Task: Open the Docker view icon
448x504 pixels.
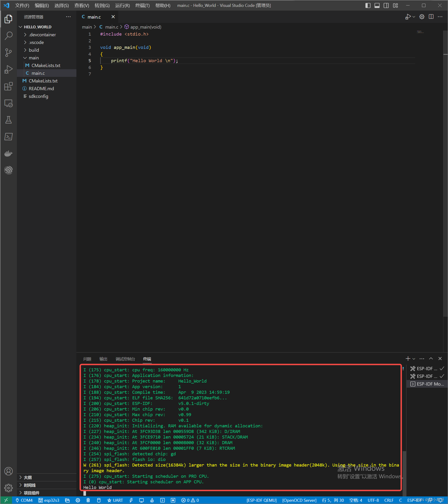Action: [x=8, y=153]
